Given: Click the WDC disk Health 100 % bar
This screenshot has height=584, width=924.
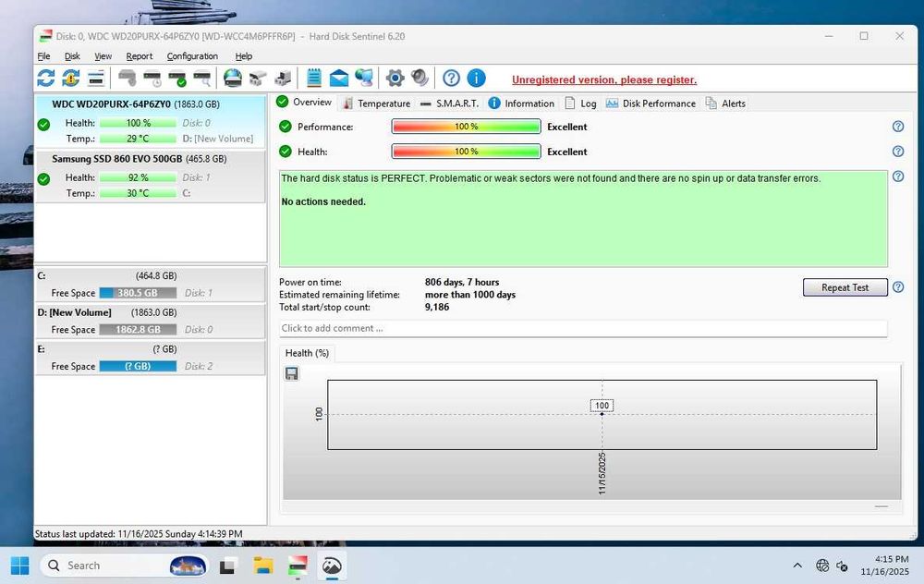Looking at the screenshot, I should 138,123.
